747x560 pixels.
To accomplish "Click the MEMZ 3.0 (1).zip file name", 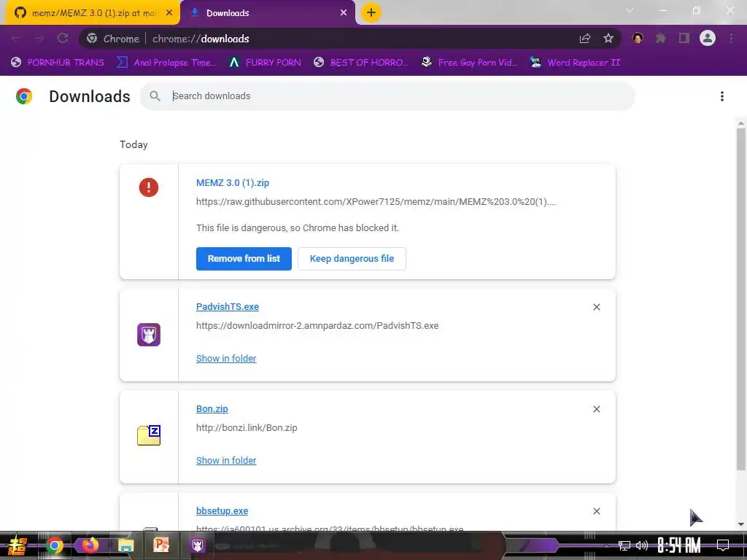I will click(x=233, y=183).
